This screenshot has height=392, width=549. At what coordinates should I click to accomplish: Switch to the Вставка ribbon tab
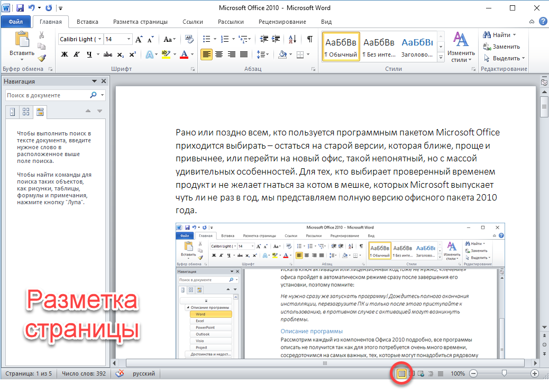pyautogui.click(x=87, y=22)
